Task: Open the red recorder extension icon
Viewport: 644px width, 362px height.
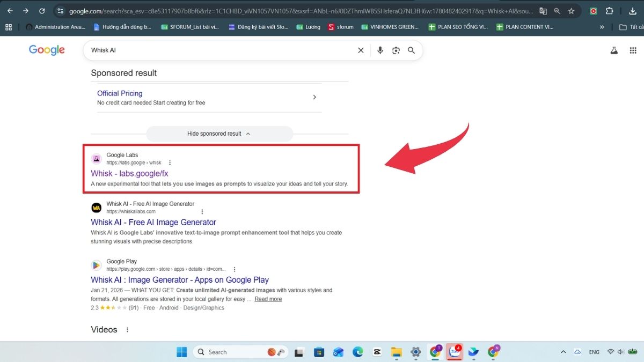Action: [593, 11]
